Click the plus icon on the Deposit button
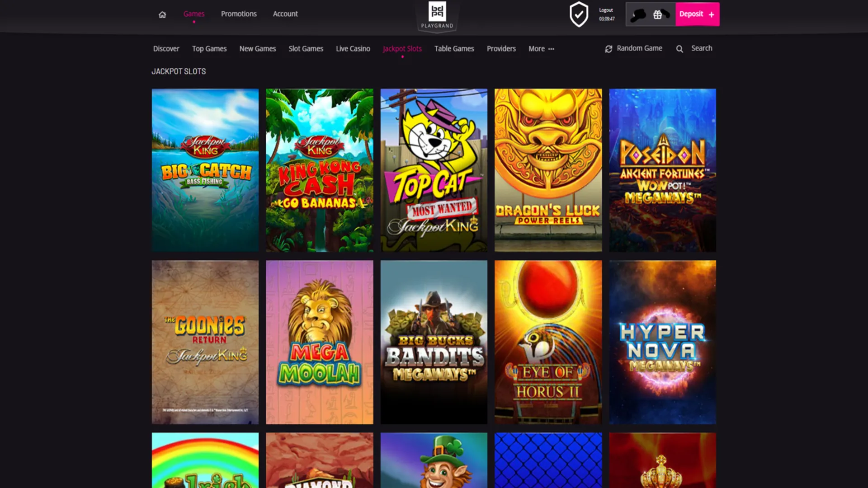The height and width of the screenshot is (488, 868). [711, 14]
